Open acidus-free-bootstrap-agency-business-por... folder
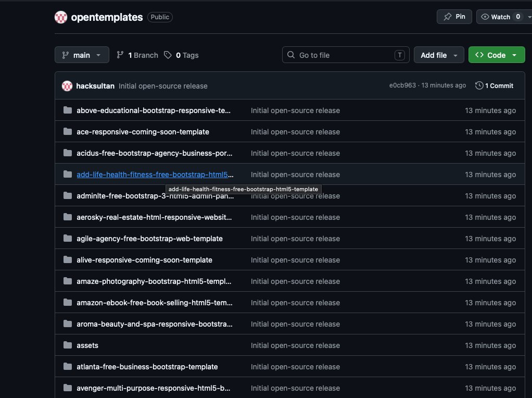 pyautogui.click(x=155, y=153)
